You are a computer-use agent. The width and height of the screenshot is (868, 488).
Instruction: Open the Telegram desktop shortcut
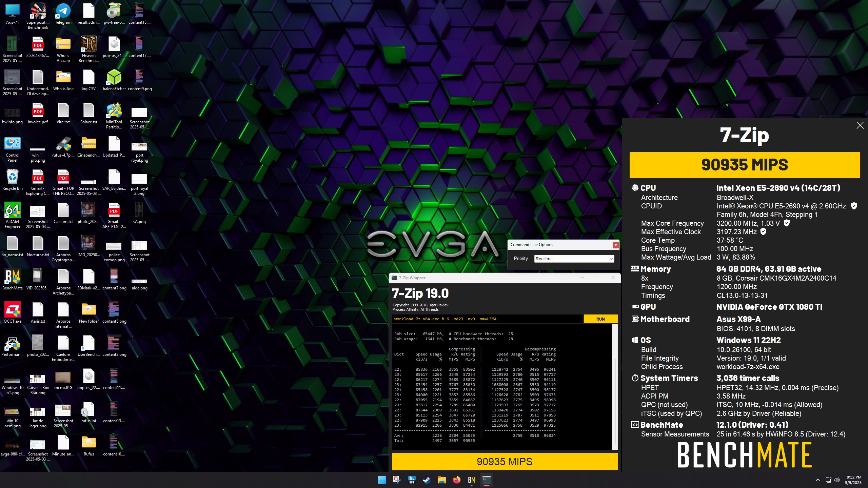pyautogui.click(x=63, y=14)
